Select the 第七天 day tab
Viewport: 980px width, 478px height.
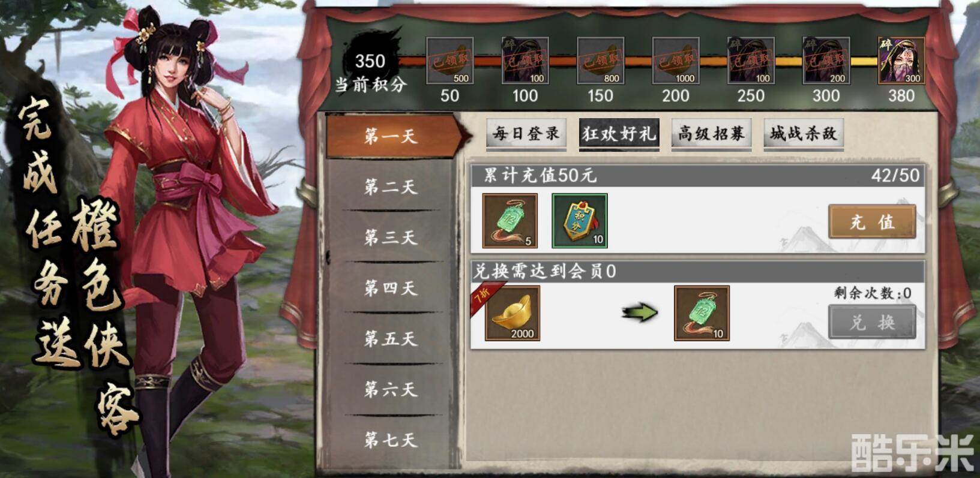tap(390, 440)
